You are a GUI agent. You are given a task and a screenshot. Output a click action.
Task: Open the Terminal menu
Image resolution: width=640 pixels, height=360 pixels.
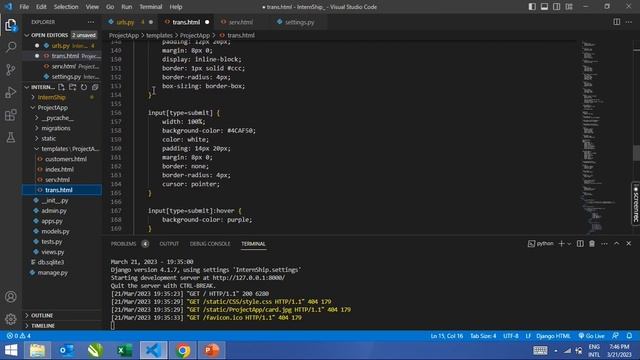click(x=151, y=7)
